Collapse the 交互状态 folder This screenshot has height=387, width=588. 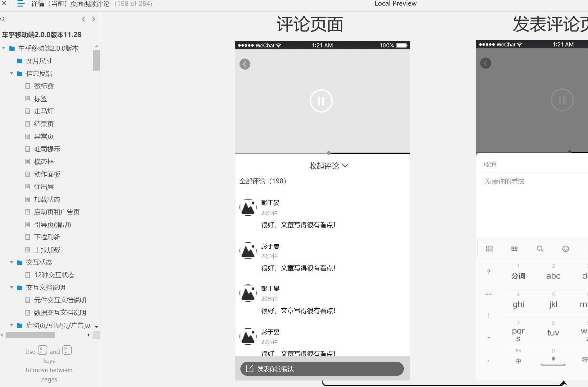[12, 262]
